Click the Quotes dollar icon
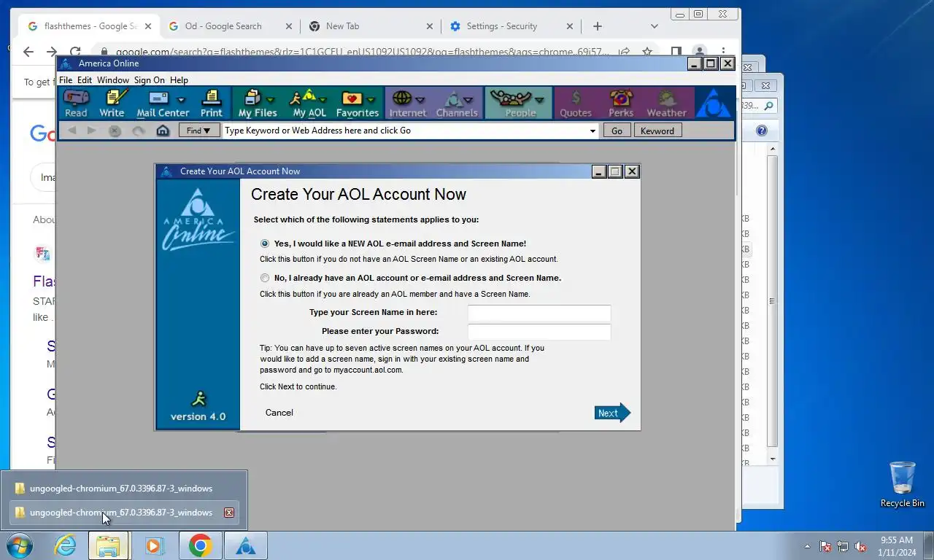The height and width of the screenshot is (560, 934). [576, 104]
